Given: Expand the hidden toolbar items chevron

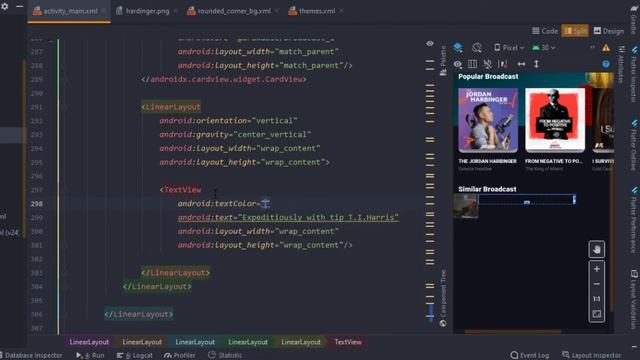Looking at the screenshot, I should click(x=592, y=47).
